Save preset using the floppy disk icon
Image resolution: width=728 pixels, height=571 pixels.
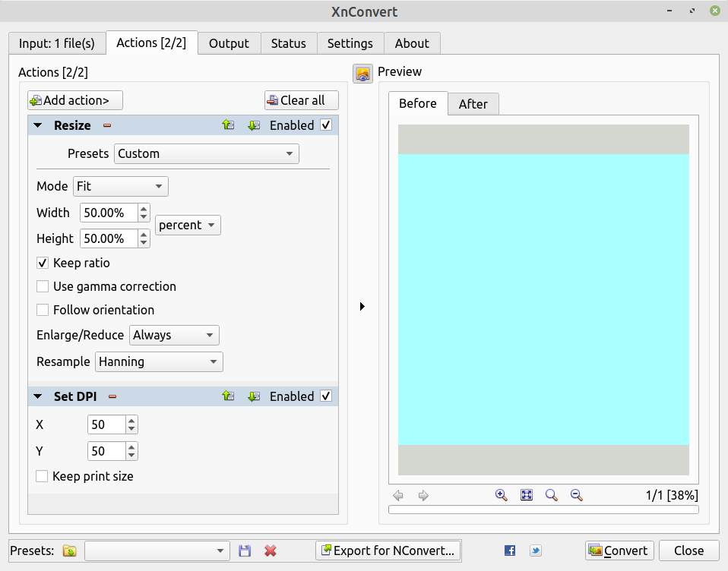(245, 550)
